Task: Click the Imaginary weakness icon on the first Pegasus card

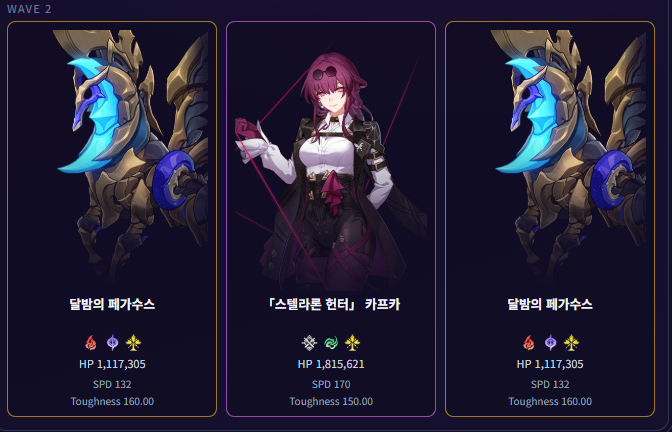Action: (x=134, y=343)
